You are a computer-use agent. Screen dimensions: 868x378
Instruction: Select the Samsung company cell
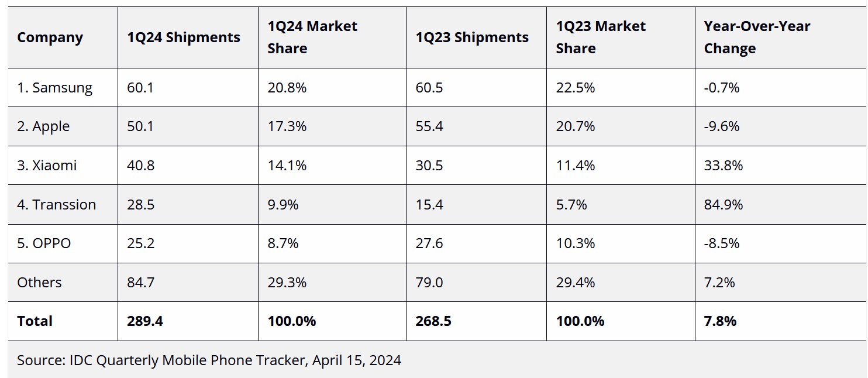tap(54, 88)
